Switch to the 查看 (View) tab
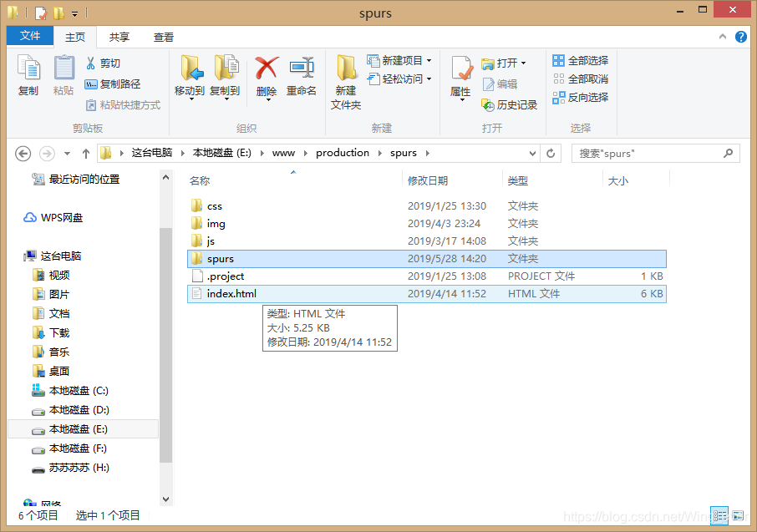This screenshot has height=532, width=757. coord(163,36)
